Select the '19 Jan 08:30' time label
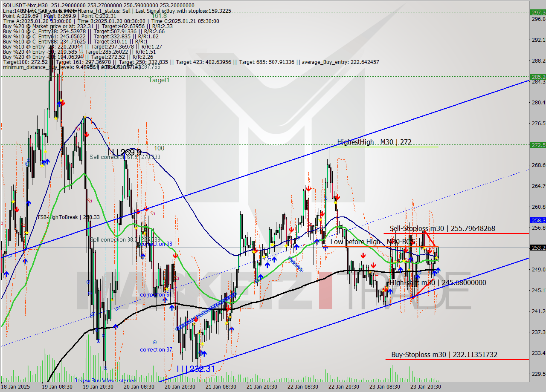This screenshot has height=392, width=546. click(x=57, y=387)
